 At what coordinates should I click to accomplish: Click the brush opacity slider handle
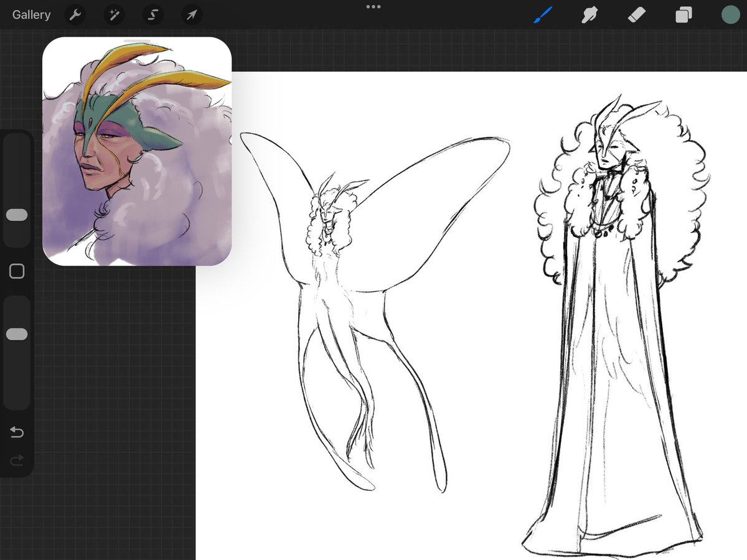[x=17, y=334]
